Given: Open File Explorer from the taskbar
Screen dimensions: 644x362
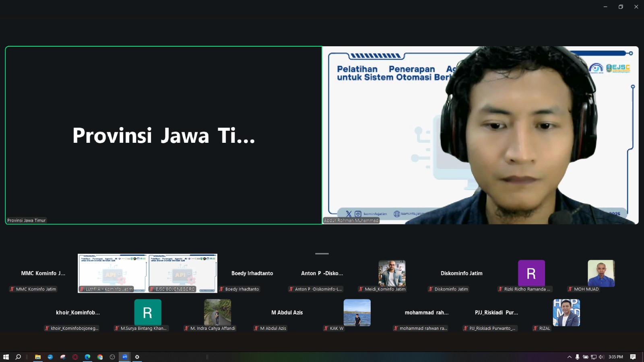Looking at the screenshot, I should click(38, 357).
